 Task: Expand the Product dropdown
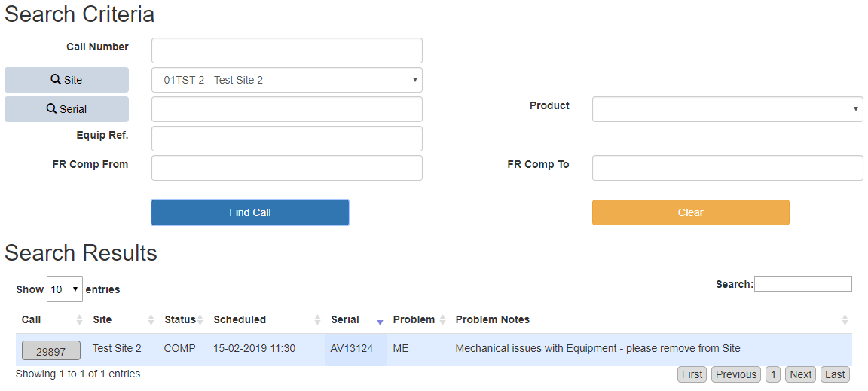coord(727,109)
